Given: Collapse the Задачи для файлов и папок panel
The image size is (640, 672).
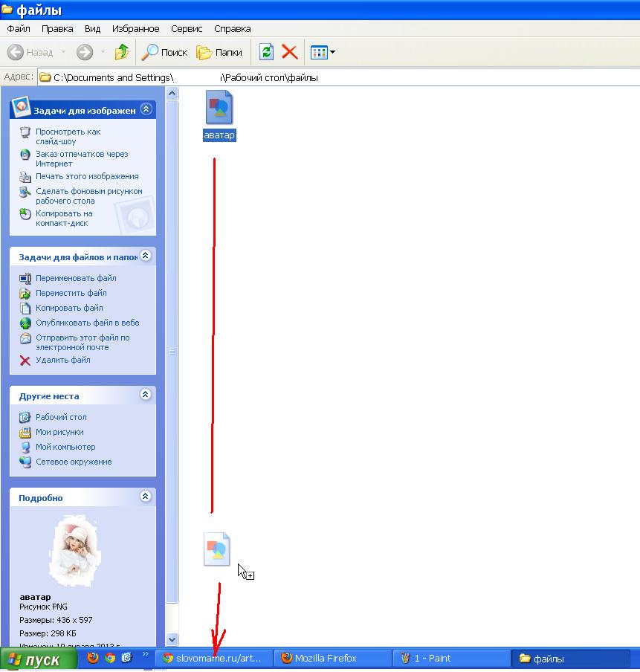Looking at the screenshot, I should point(145,256).
